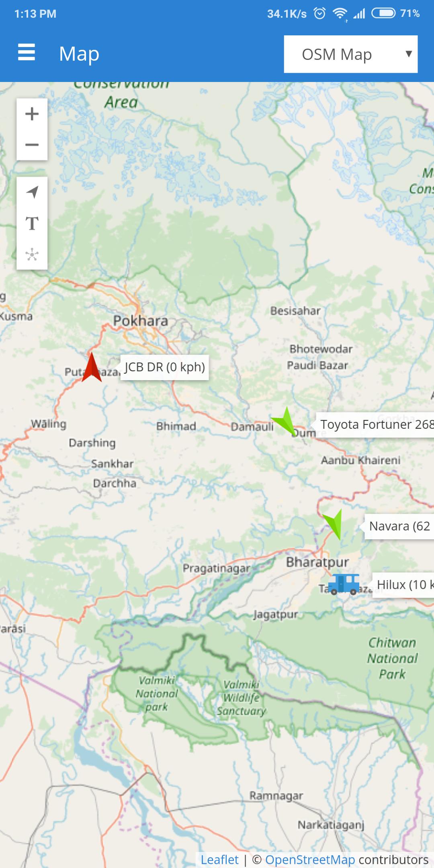
Task: Open the JCB DR (0 kph) label
Action: pos(165,367)
